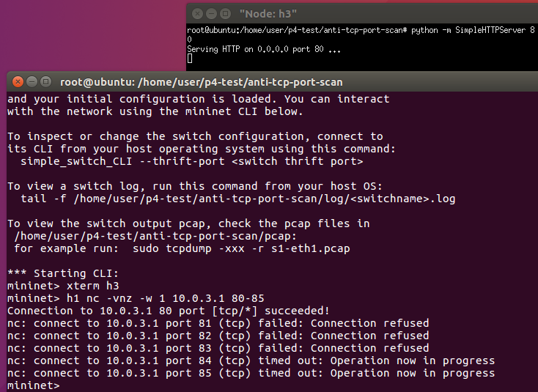Screen dimensions: 538x392
Task: Click the nc -vnz command line
Action: pyautogui.click(x=136, y=298)
